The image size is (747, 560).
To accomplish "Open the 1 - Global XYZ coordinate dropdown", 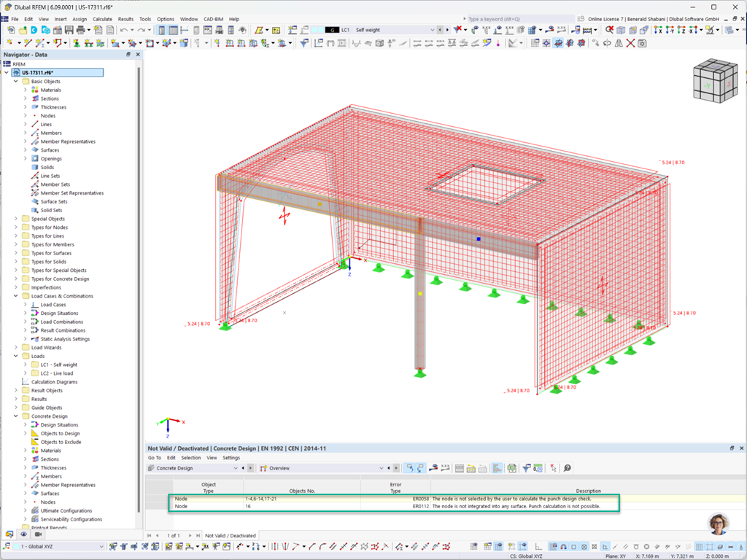I will point(101,547).
